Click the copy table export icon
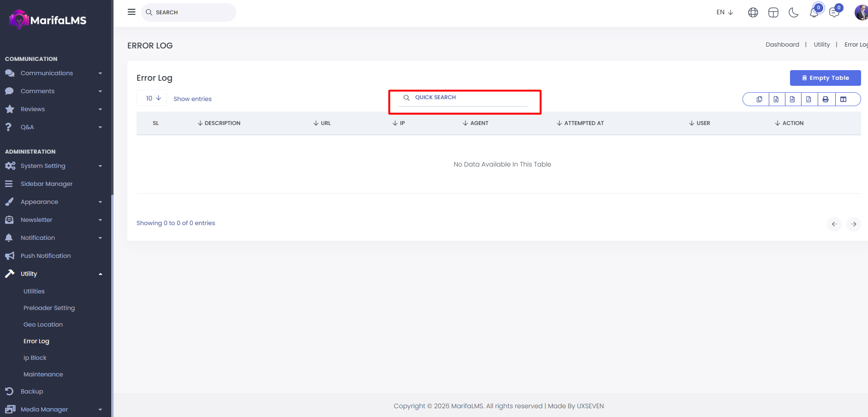 pyautogui.click(x=759, y=99)
